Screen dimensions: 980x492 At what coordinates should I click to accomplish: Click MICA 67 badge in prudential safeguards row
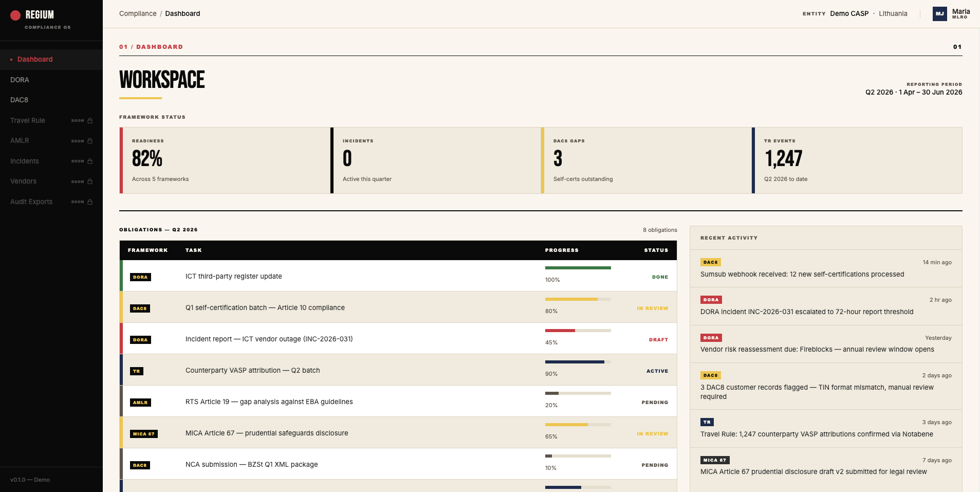[x=144, y=434]
